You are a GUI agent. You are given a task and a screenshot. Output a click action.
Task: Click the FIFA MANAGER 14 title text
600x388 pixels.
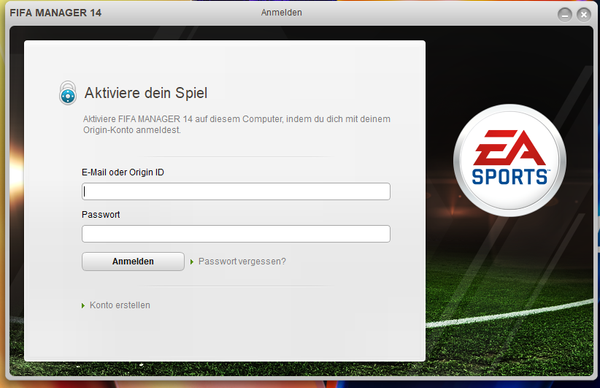55,13
